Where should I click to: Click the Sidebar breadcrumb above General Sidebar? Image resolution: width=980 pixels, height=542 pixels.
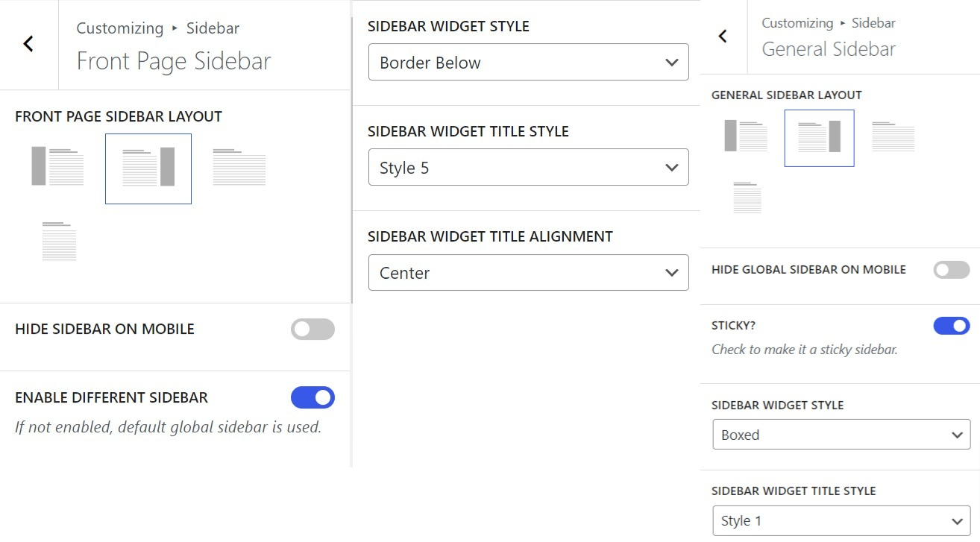coord(873,22)
